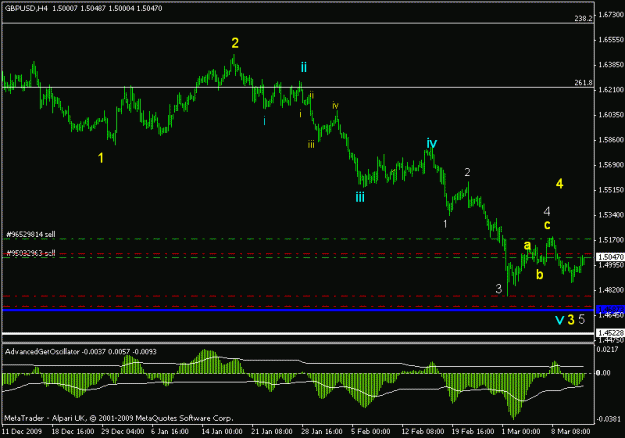This screenshot has height=438, width=625.
Task: Click the 8 Mar 08:00 date label
Action: pyautogui.click(x=570, y=431)
